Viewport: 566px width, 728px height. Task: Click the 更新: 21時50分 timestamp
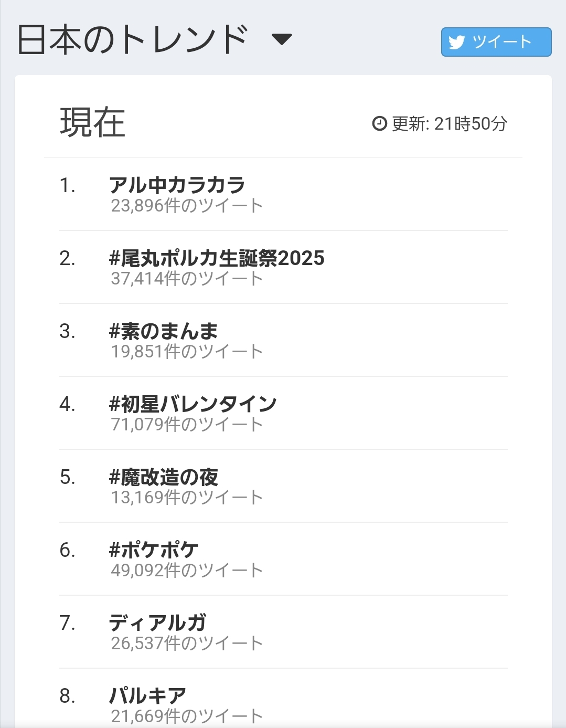tap(450, 124)
